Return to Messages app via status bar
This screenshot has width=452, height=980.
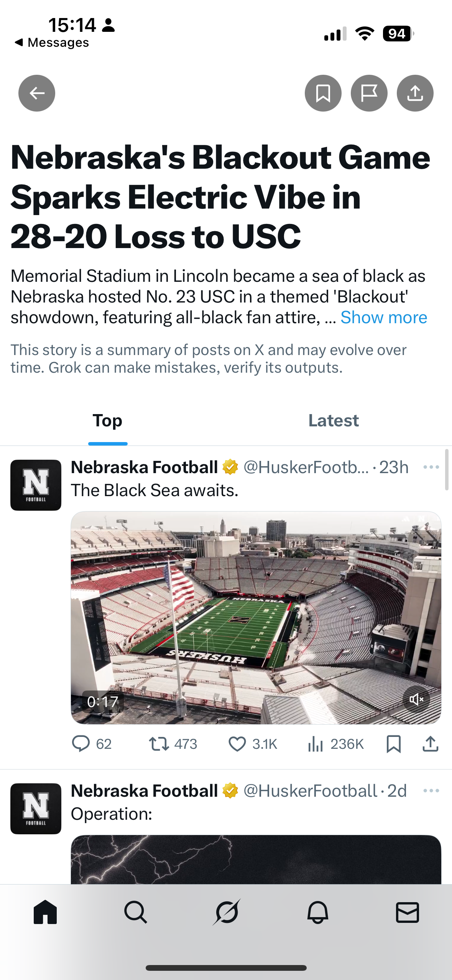coord(52,42)
